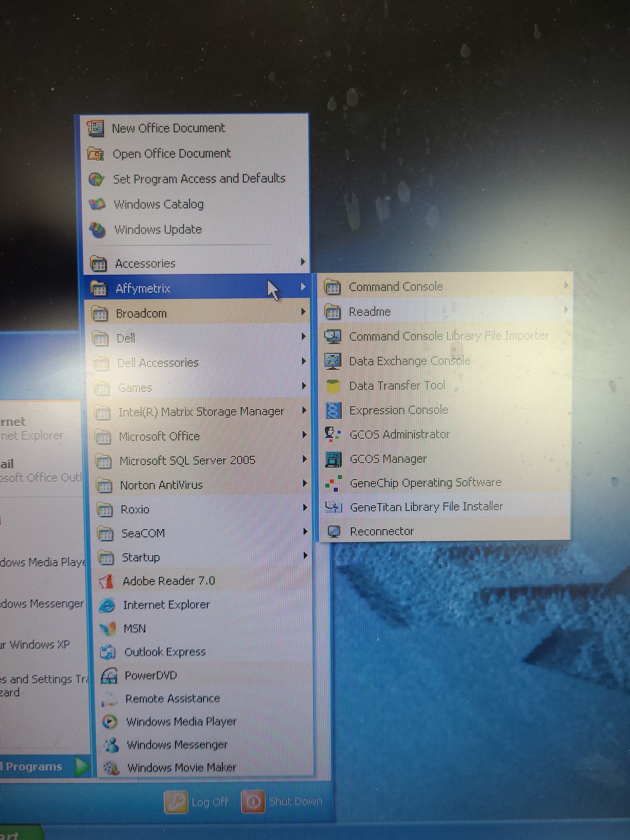Click the Set Program Access and Defaults label
This screenshot has width=630, height=840.
click(x=199, y=179)
